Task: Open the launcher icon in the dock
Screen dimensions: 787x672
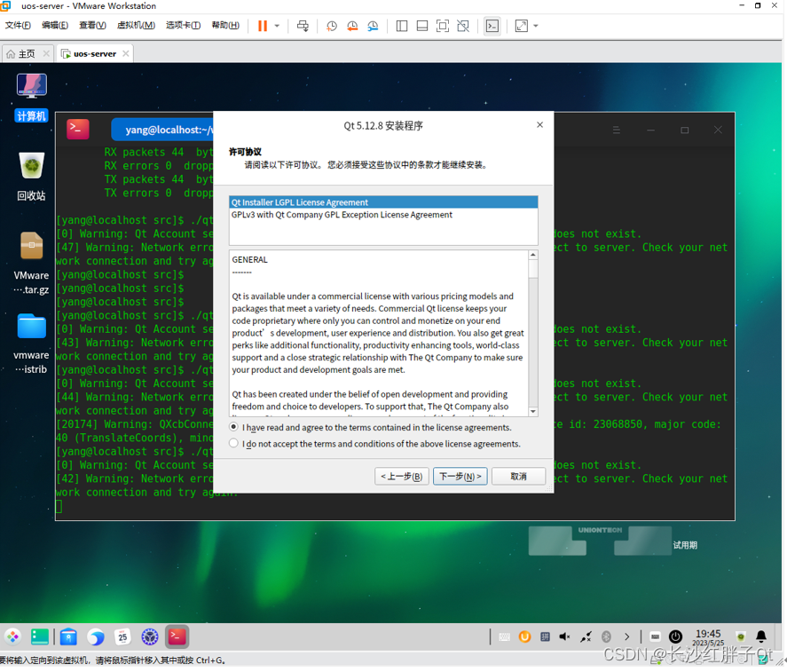Action: pyautogui.click(x=12, y=636)
